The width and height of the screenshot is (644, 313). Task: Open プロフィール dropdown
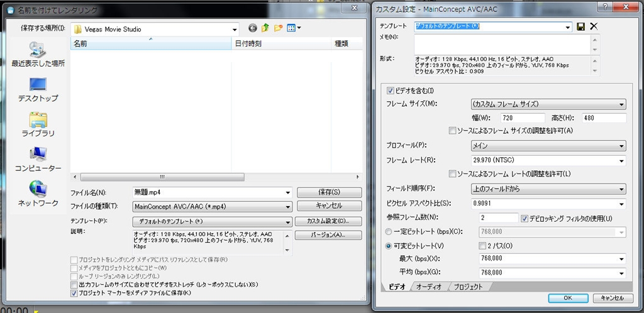coord(621,146)
